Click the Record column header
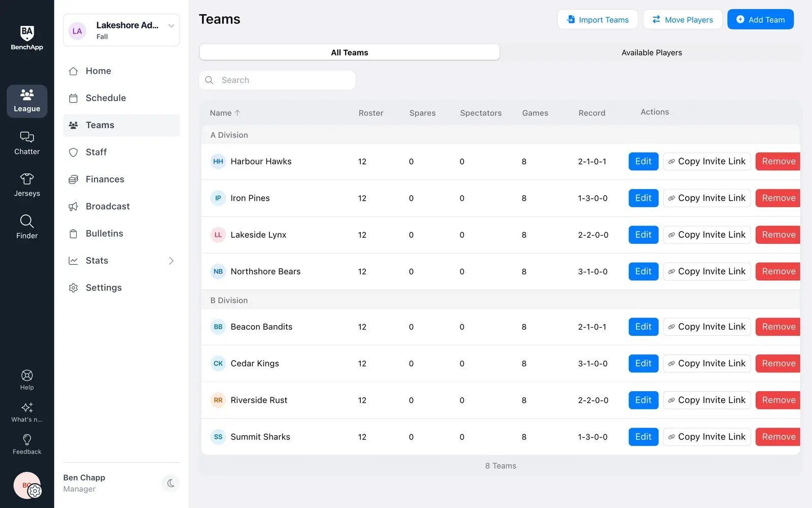Screen dimensions: 812x508 (x=592, y=113)
